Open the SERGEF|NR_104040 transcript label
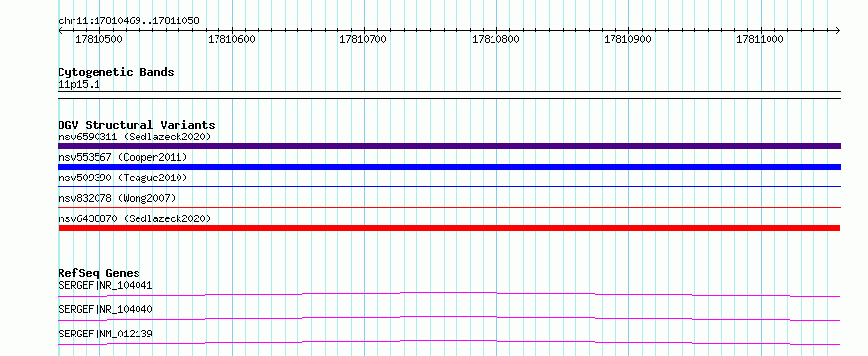The width and height of the screenshot is (868, 356). click(x=105, y=309)
